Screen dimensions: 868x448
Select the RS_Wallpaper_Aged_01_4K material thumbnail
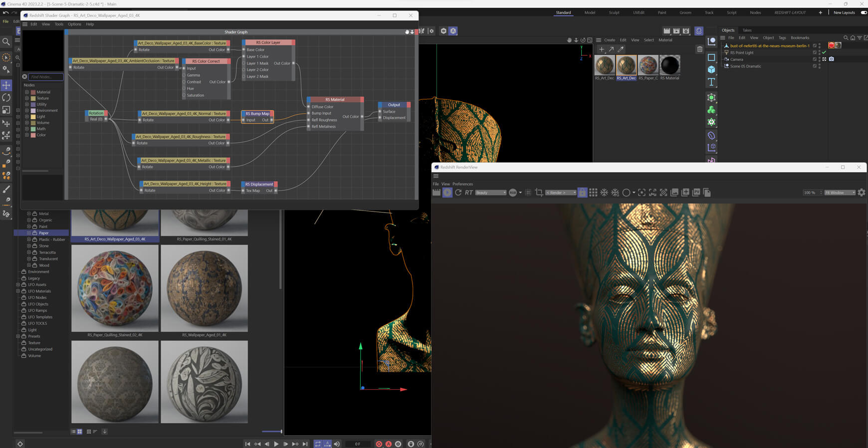[x=204, y=288]
